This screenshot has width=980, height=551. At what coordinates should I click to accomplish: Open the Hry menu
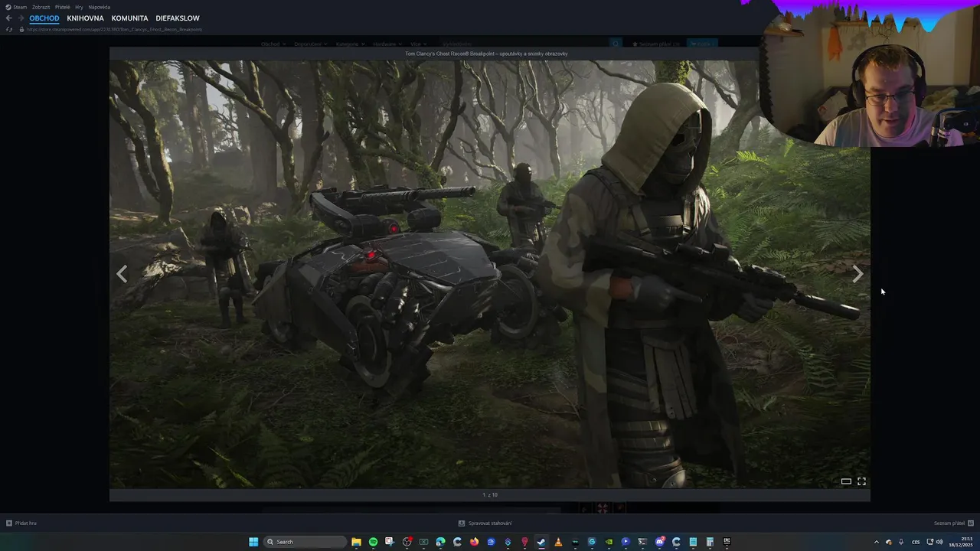pyautogui.click(x=79, y=7)
